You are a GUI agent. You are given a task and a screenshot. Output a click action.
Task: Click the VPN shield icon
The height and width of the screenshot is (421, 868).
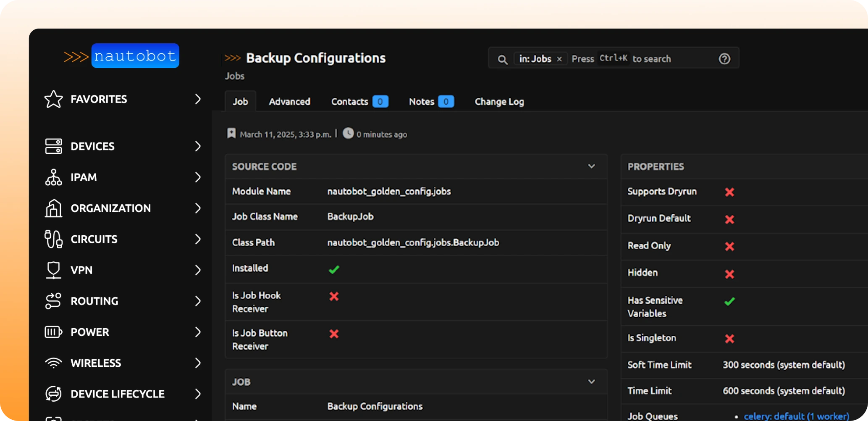pos(53,270)
